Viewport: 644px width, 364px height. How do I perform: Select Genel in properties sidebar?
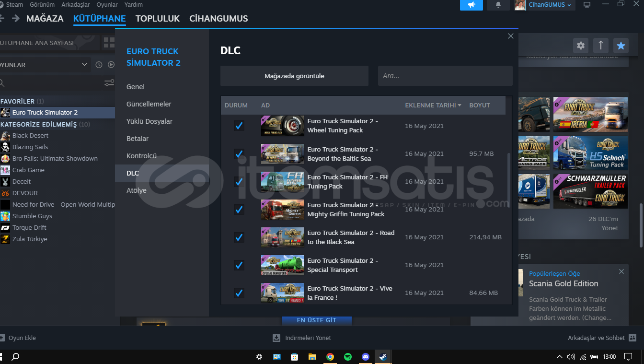(x=162, y=87)
